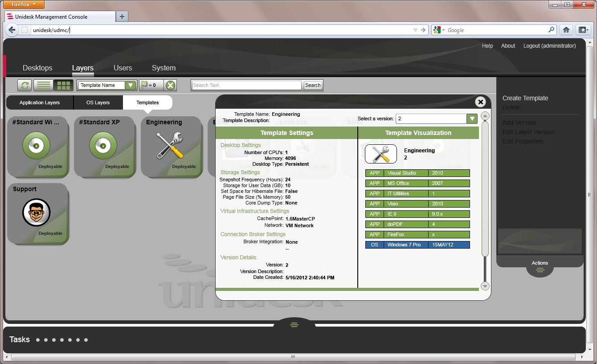Image resolution: width=597 pixels, height=364 pixels.
Task: Click the Engineering tools icon in Template Visualization
Action: point(381,154)
